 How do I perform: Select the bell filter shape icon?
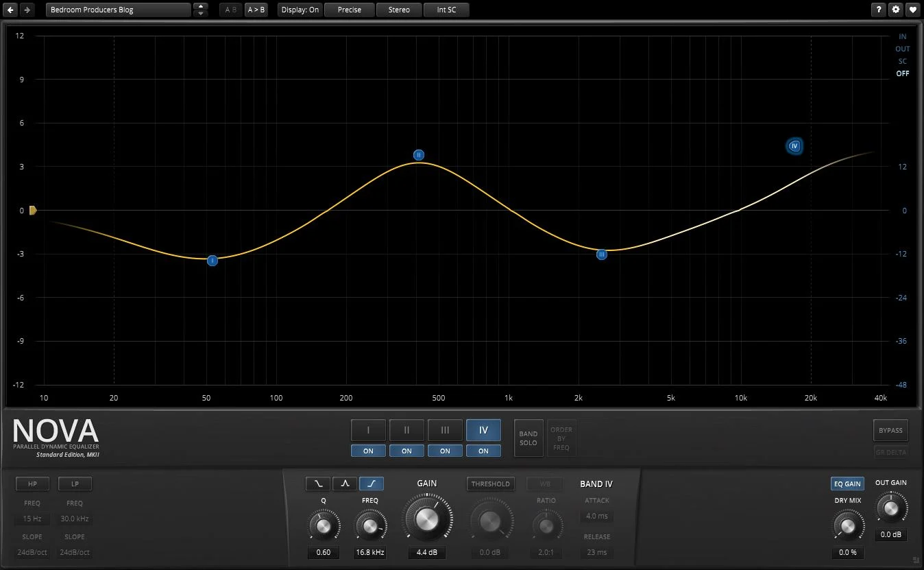pyautogui.click(x=345, y=484)
